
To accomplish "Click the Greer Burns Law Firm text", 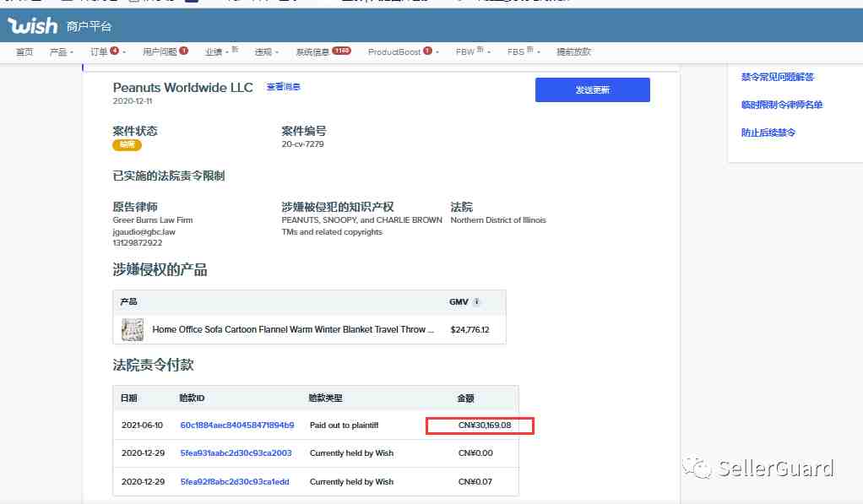I will click(153, 220).
